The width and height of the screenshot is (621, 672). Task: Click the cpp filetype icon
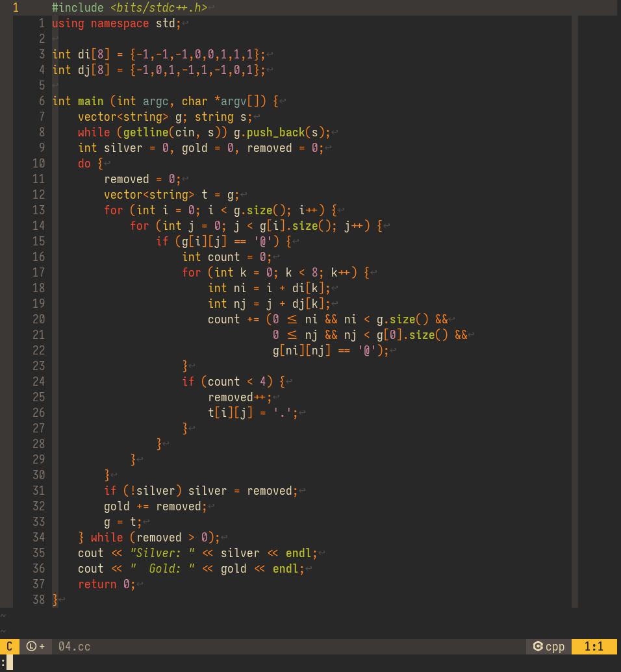pos(538,646)
